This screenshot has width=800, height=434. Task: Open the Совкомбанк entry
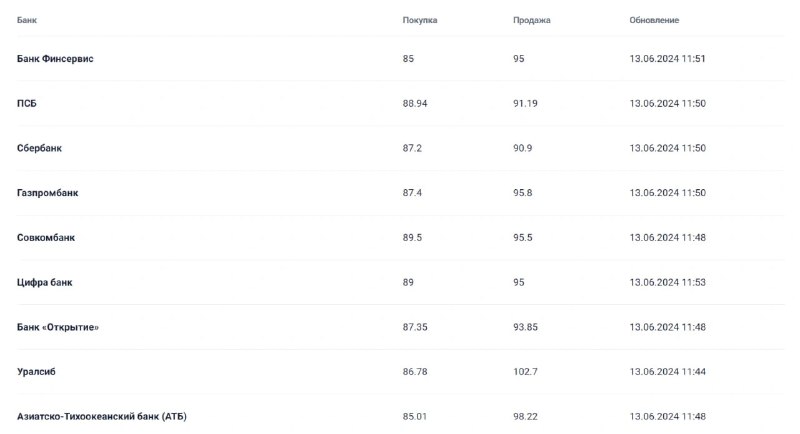pyautogui.click(x=46, y=238)
